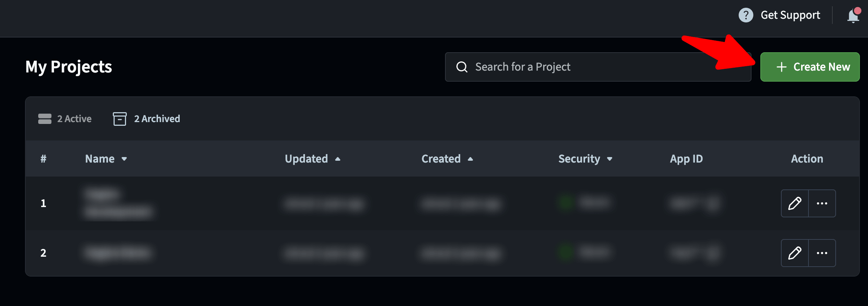Select the first project row name

pos(118,203)
